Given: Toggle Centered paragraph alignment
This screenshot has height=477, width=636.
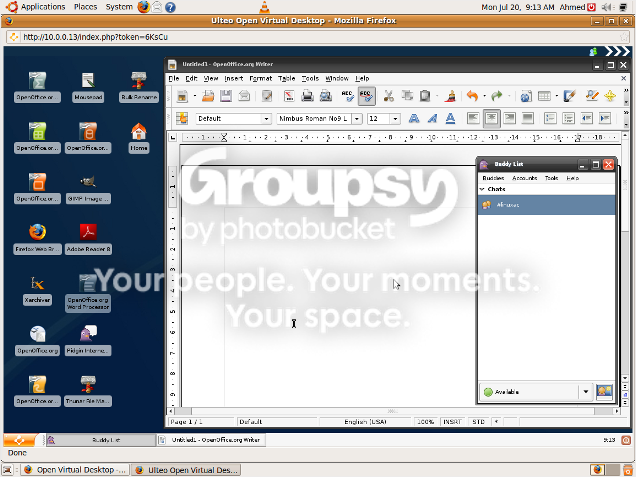Looking at the screenshot, I should click(x=491, y=118).
